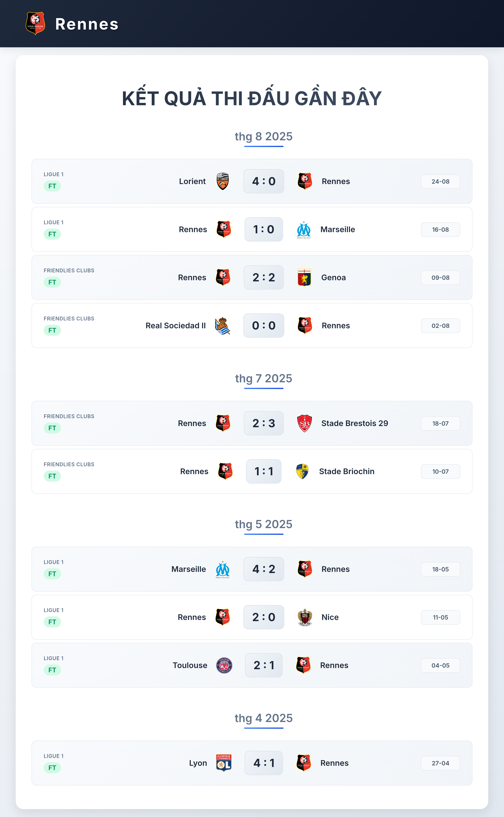Click the 27-04 date badge
This screenshot has width=504, height=817.
click(x=440, y=763)
